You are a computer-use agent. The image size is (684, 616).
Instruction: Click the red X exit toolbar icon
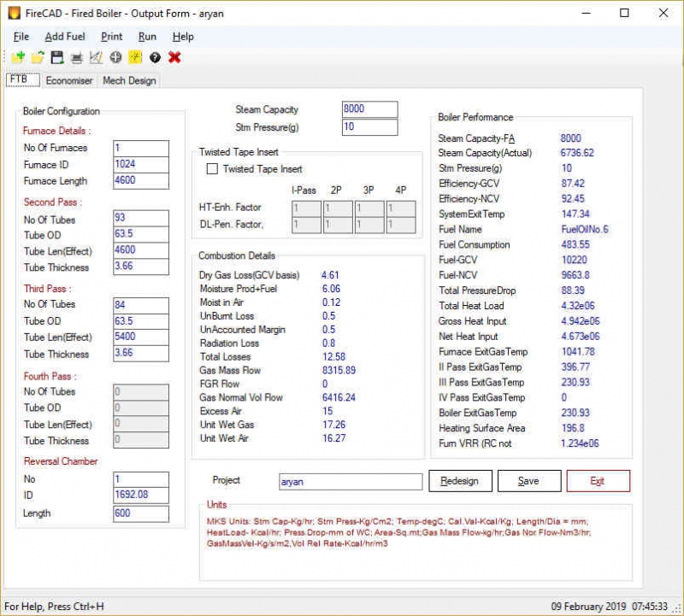174,57
